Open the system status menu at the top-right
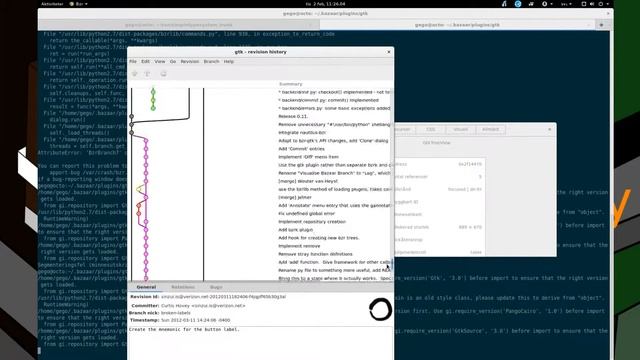The image size is (640, 360). pos(596,4)
